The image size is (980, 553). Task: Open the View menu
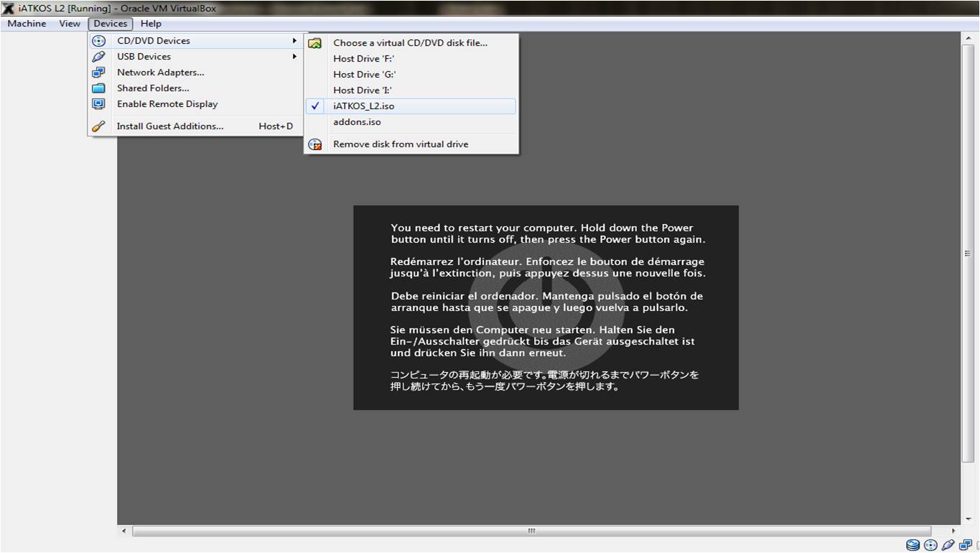coord(70,24)
